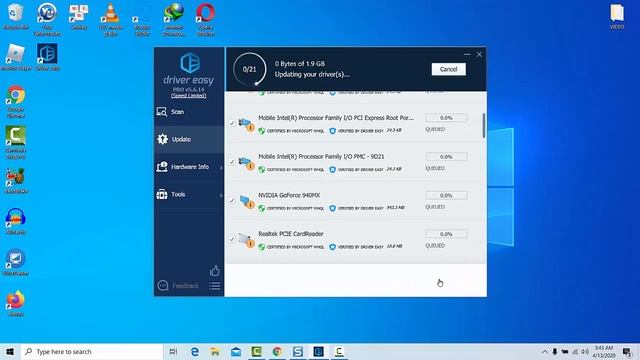
Task: Click the Scan magnifier icon in sidebar
Action: [x=162, y=111]
